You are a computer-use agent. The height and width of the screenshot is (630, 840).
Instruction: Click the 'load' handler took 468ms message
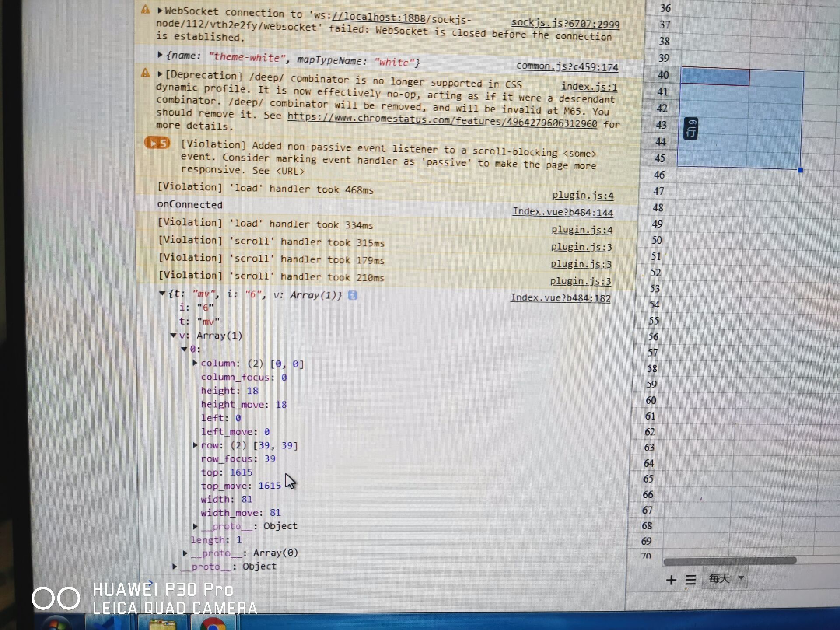(266, 189)
